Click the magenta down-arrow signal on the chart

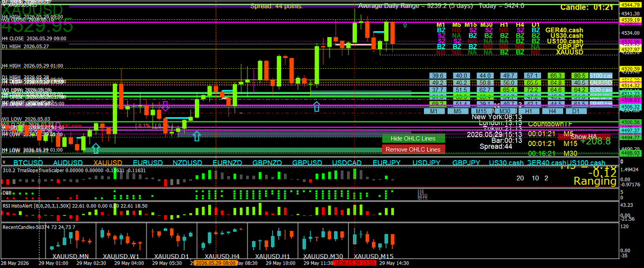point(165,106)
